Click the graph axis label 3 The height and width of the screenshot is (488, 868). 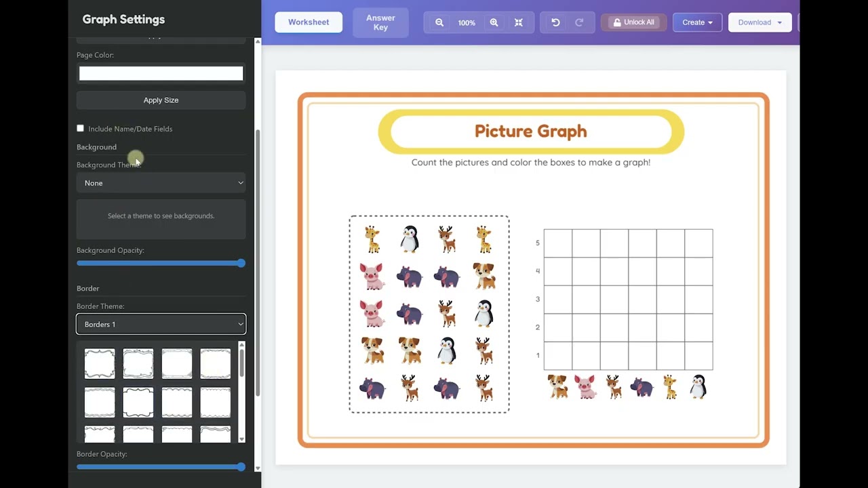point(538,299)
